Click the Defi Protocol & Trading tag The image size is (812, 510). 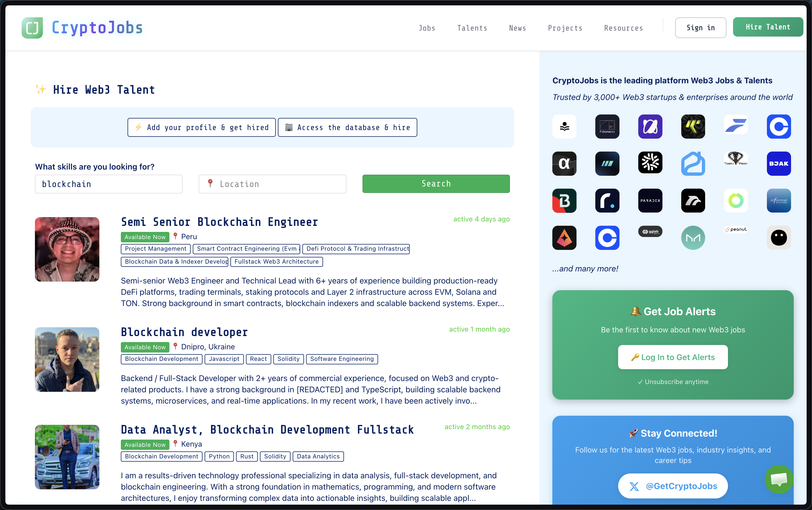[356, 249]
